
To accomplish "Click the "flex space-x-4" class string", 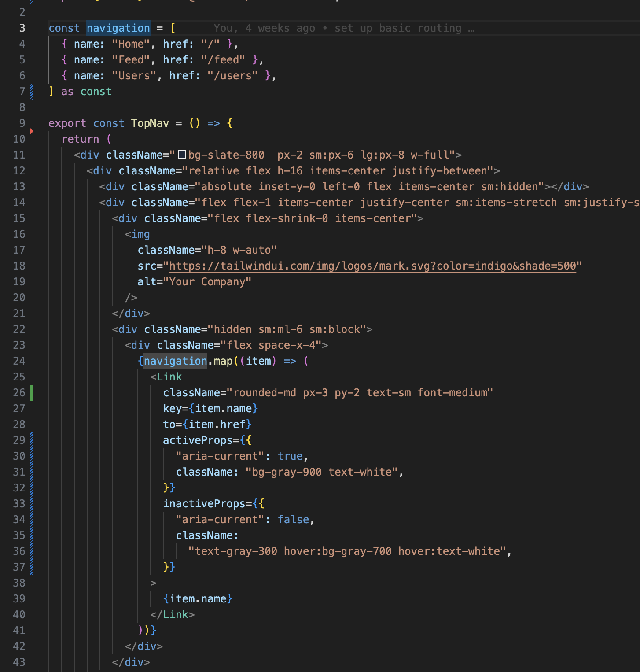I will click(271, 345).
